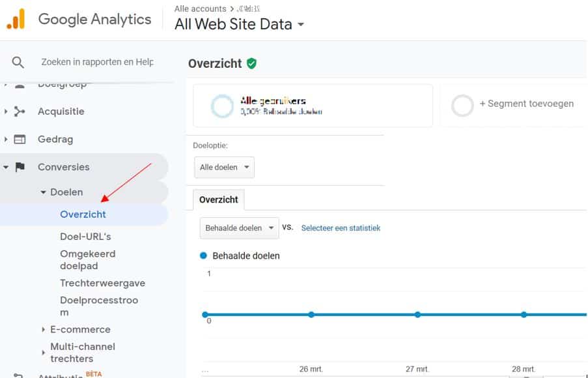Expand the E-commerce section
The image size is (588, 378).
pyautogui.click(x=44, y=330)
